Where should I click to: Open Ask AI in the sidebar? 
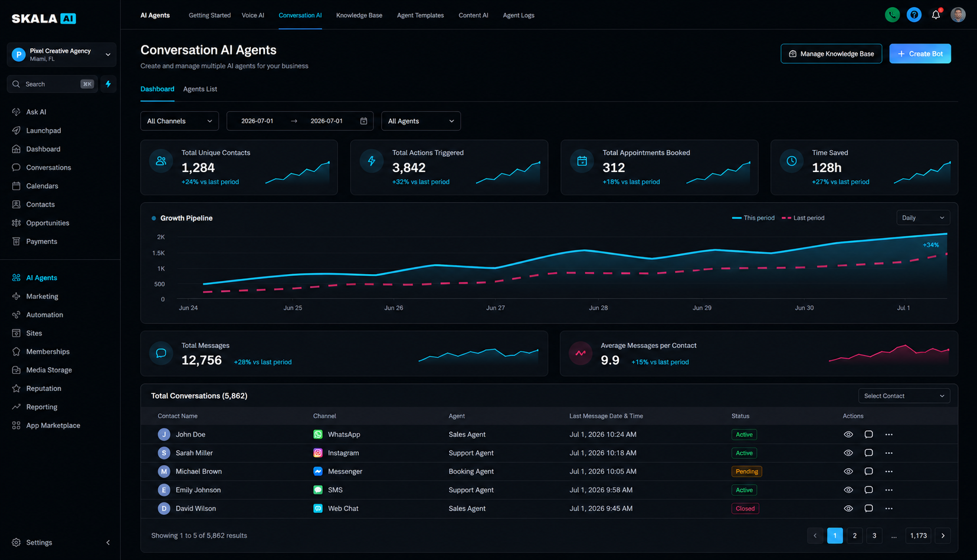tap(36, 112)
